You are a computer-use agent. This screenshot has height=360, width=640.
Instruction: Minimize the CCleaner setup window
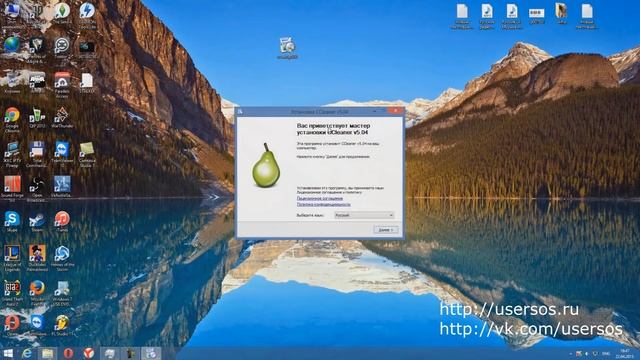pyautogui.click(x=375, y=111)
